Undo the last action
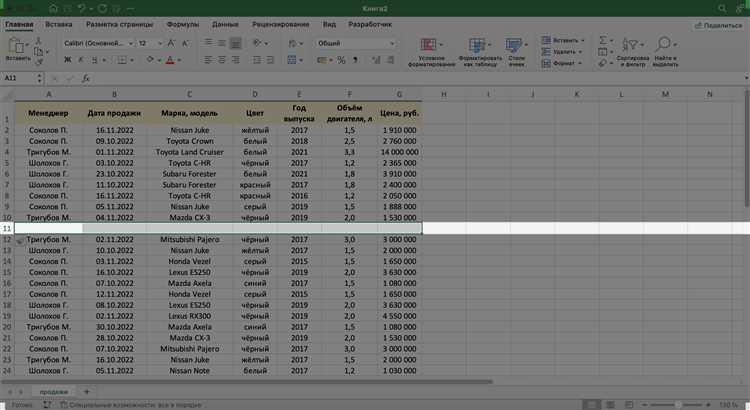The image size is (750, 410). pos(82,9)
